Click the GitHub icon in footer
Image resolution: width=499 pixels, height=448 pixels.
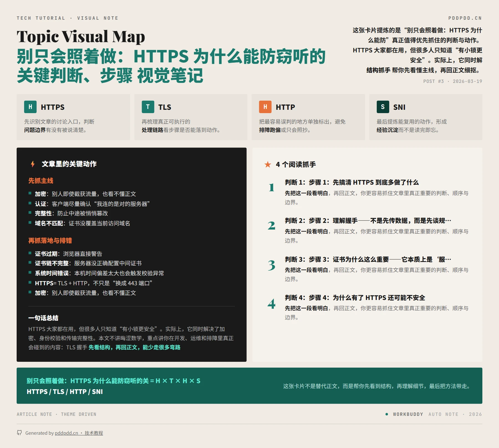19,433
